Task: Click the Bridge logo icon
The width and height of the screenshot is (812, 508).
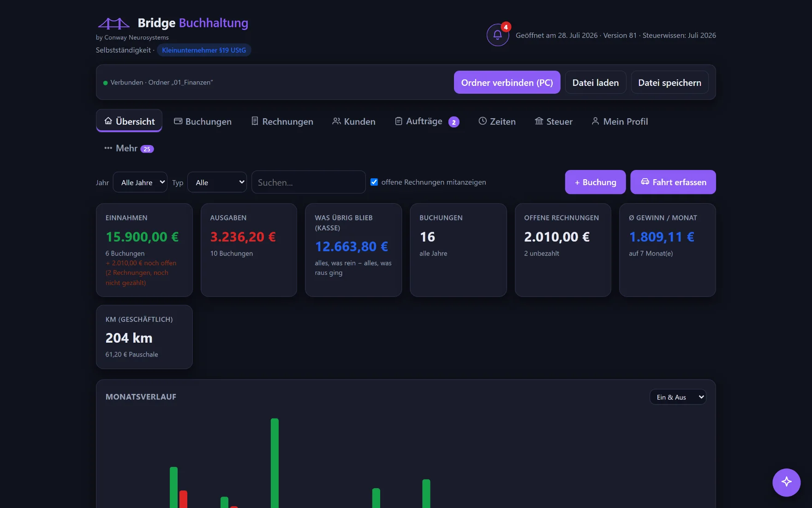Action: (113, 23)
